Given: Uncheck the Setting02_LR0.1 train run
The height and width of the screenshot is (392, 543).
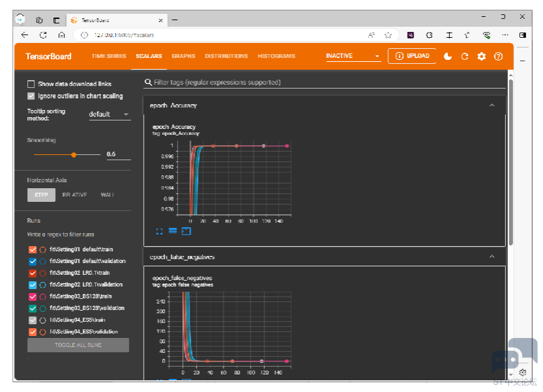Looking at the screenshot, I should click(x=33, y=273).
